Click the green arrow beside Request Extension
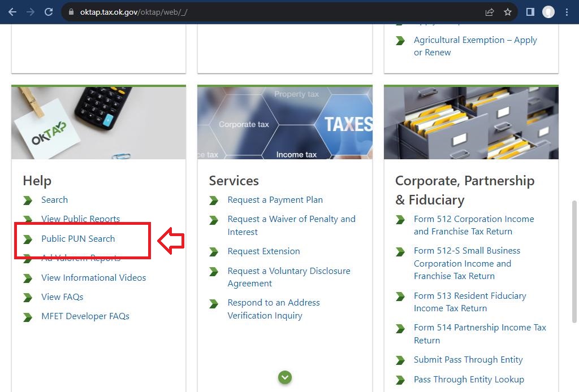 (214, 251)
